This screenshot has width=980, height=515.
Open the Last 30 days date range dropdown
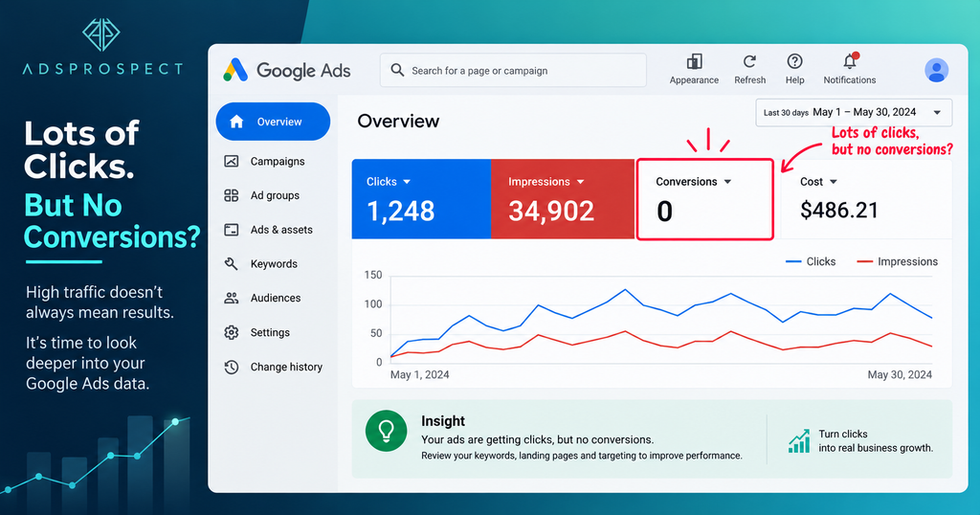click(x=854, y=113)
